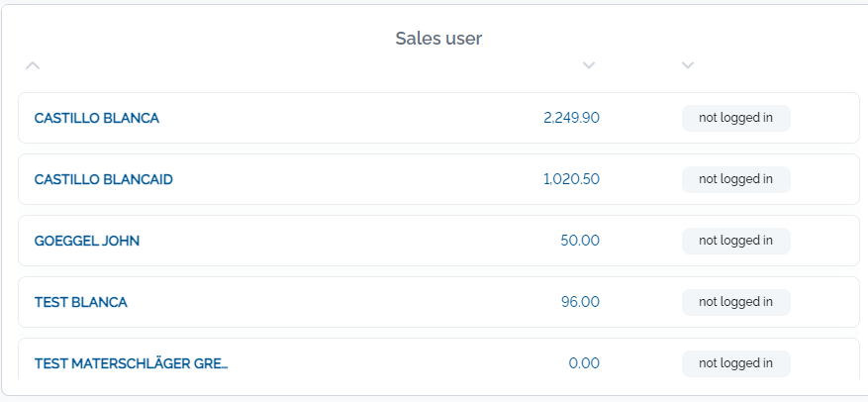Open the TEST BLANCA user name

pyautogui.click(x=81, y=302)
